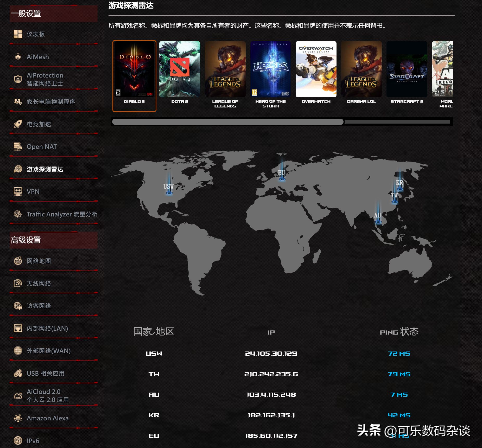Select the League of Legends cover
The image size is (482, 448).
(x=225, y=69)
